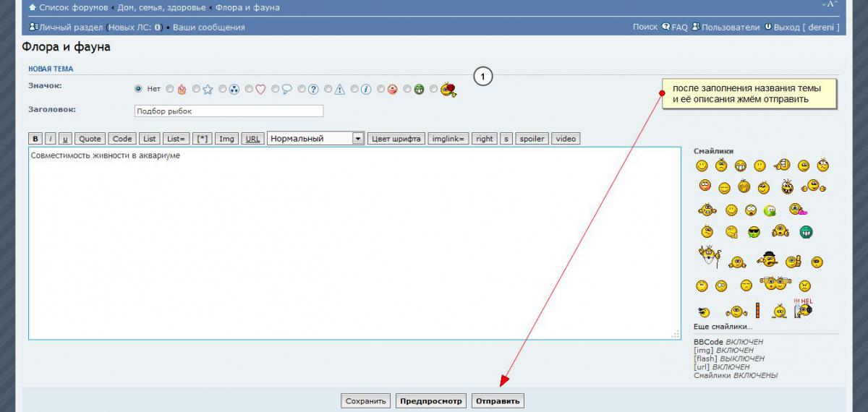
Task: Insert the bowler hat smiley
Action: pyautogui.click(x=767, y=259)
